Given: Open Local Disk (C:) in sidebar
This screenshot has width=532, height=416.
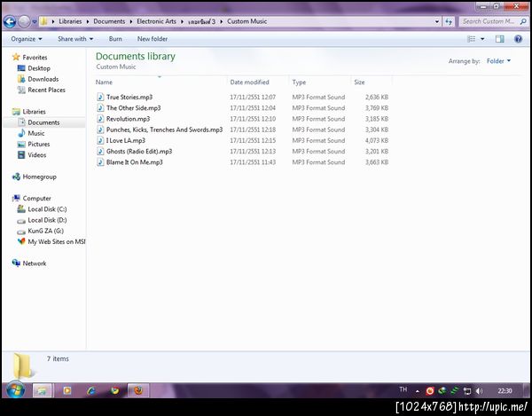Looking at the screenshot, I should pos(47,209).
